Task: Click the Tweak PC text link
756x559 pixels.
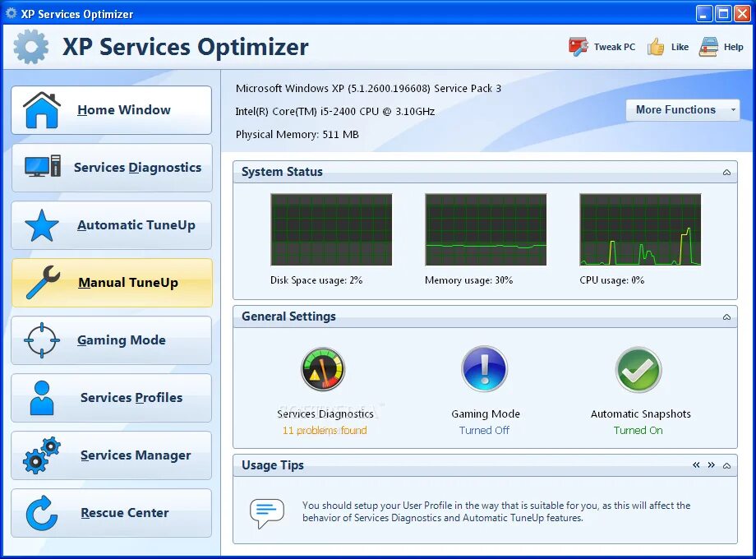Action: [615, 47]
